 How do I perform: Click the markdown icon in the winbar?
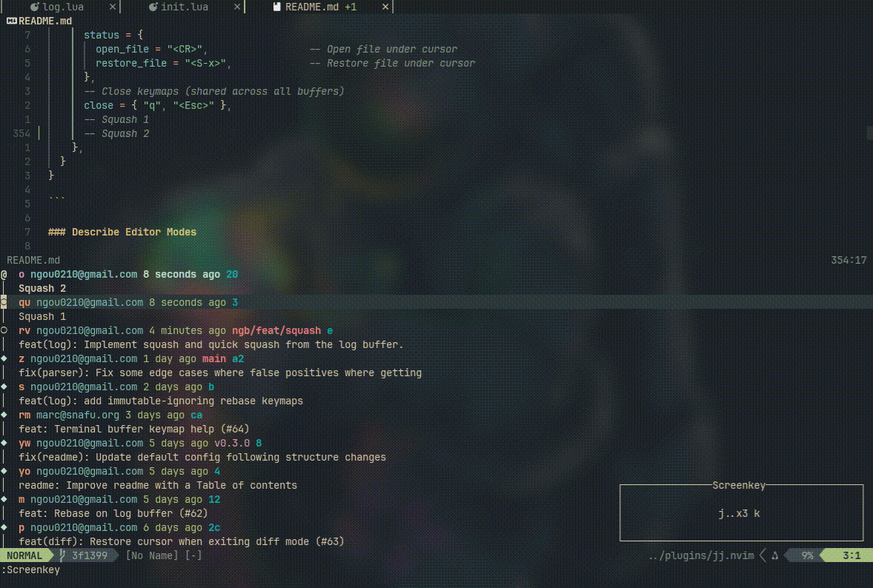tap(12, 21)
